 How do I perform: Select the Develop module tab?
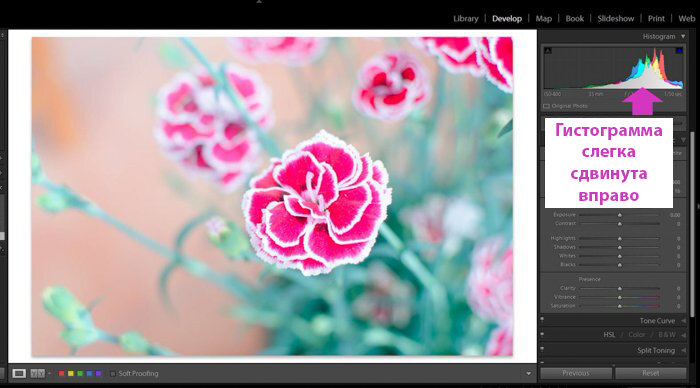pos(507,18)
